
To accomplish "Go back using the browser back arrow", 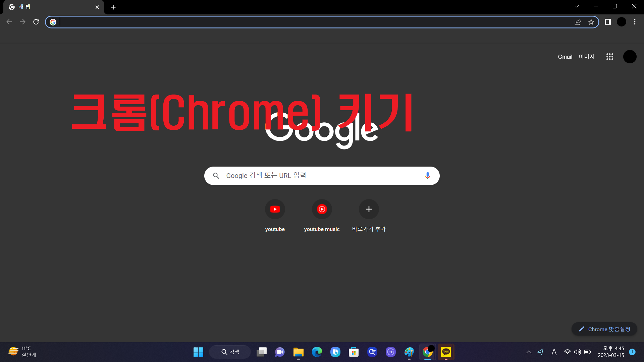I will tap(9, 22).
